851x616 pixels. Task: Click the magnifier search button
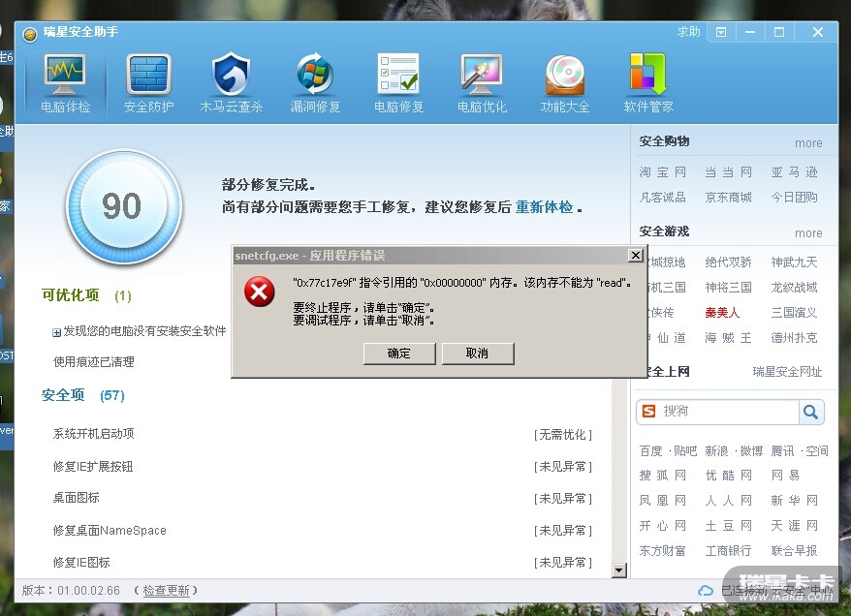click(x=811, y=412)
